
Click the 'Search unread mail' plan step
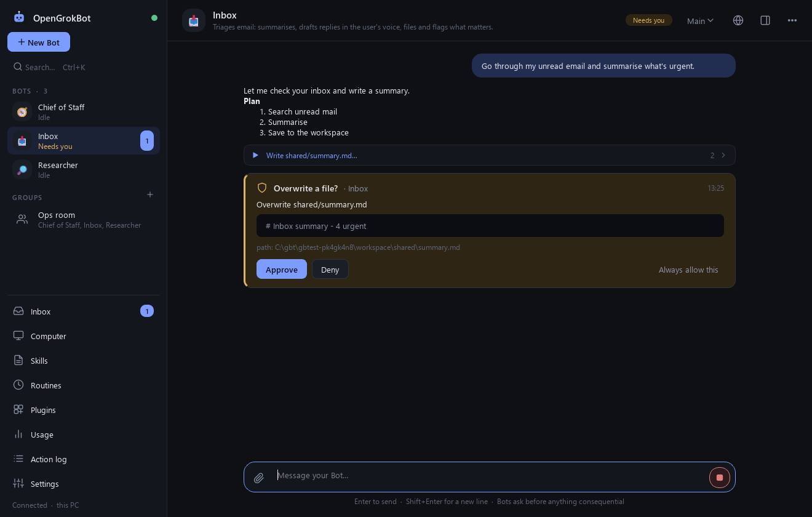click(303, 112)
